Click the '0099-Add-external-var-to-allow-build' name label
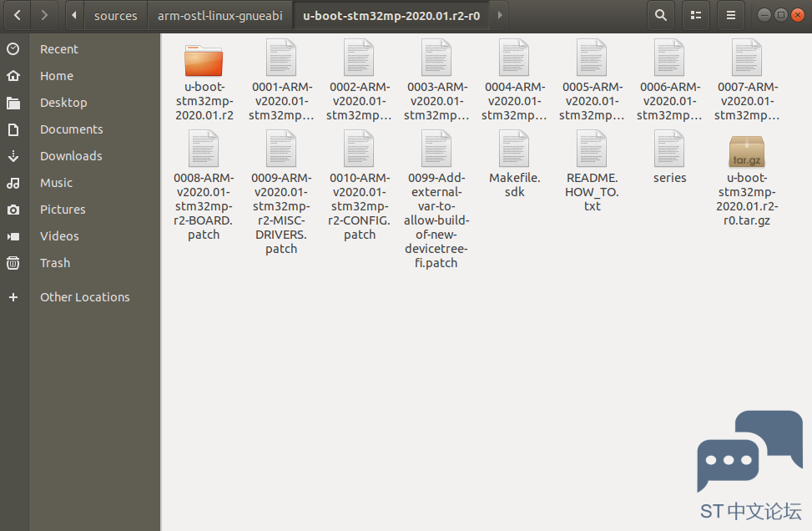The image size is (812, 531). click(x=436, y=220)
